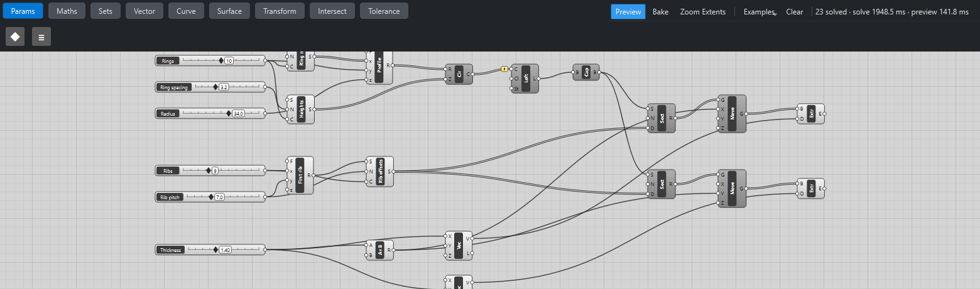Viewport: 980px width, 289px height.
Task: Click the L output port on Vec node
Action: coord(472,253)
